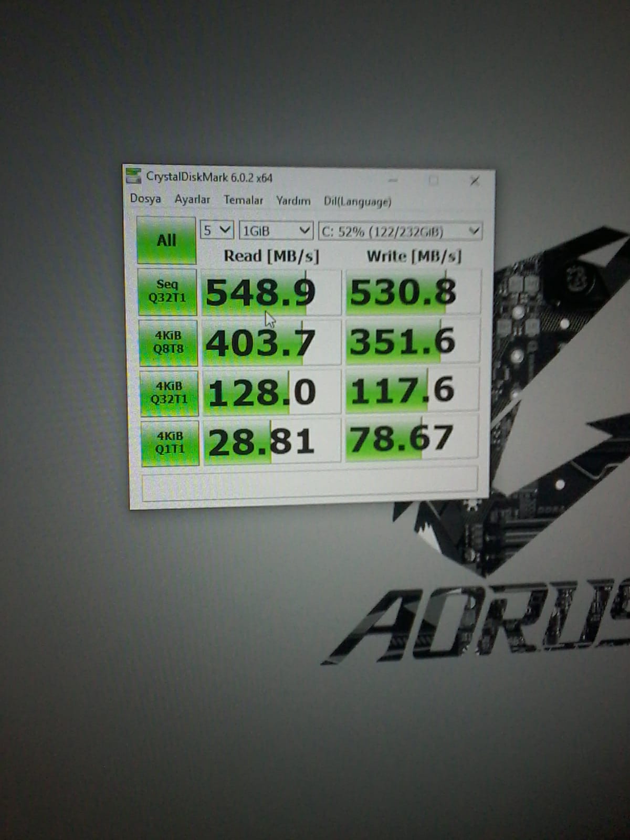630x840 pixels.
Task: Start the 4KiB Q32T1 test
Action: point(169,392)
